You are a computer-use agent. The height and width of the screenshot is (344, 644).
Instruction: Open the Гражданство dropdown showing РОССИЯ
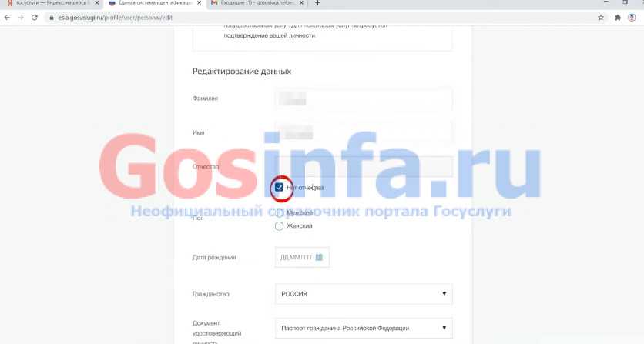click(363, 293)
